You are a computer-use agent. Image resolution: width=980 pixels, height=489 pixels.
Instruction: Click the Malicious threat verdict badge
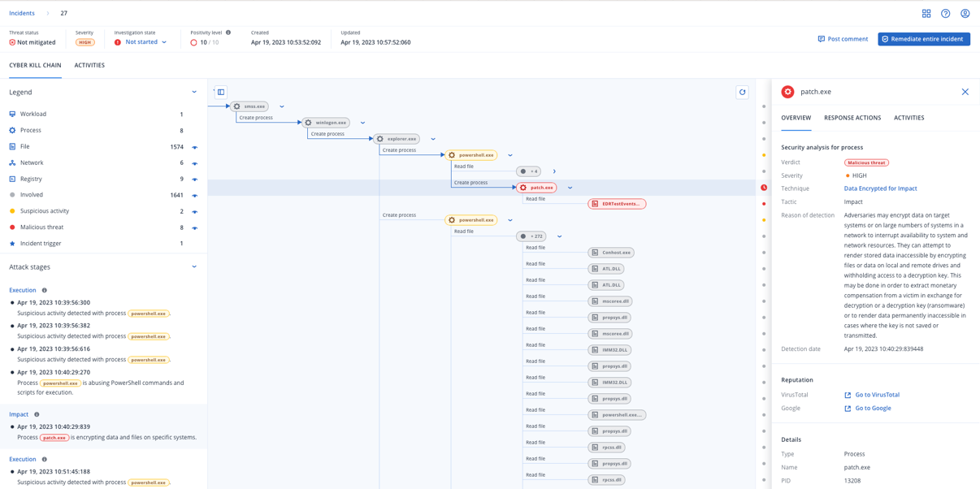coord(866,162)
